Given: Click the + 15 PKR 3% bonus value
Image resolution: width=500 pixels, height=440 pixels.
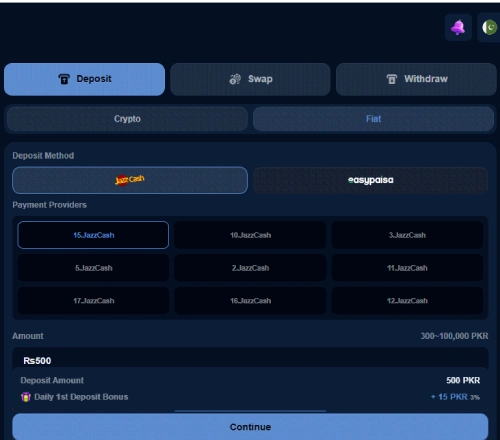Looking at the screenshot, I should coord(455,397).
